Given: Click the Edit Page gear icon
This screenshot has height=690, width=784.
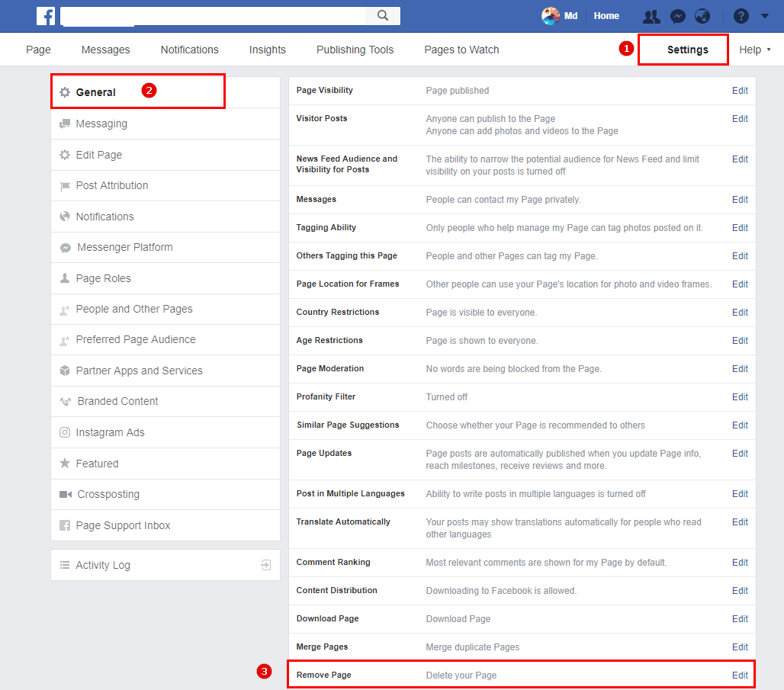Looking at the screenshot, I should [x=65, y=155].
